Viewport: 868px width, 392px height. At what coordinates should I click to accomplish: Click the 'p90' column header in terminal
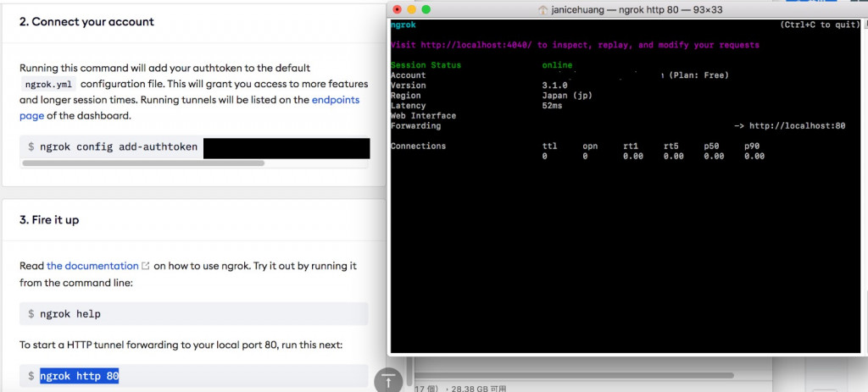coord(753,146)
